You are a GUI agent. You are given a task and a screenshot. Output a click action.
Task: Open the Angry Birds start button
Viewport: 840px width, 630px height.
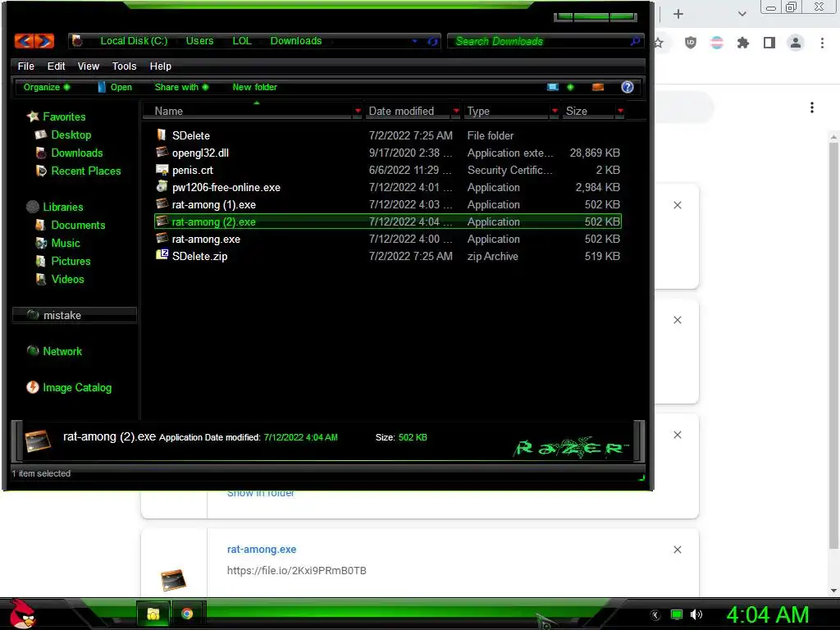point(22,614)
